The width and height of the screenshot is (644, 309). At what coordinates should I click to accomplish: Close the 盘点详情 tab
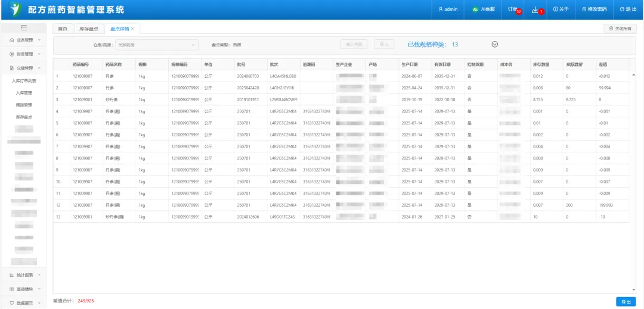tap(132, 29)
